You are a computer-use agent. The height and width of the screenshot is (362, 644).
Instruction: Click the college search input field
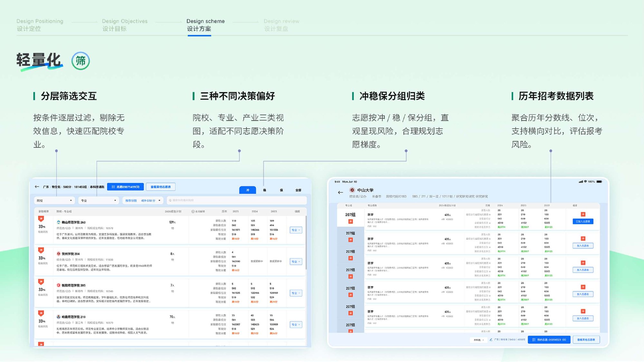pyautogui.click(x=237, y=200)
